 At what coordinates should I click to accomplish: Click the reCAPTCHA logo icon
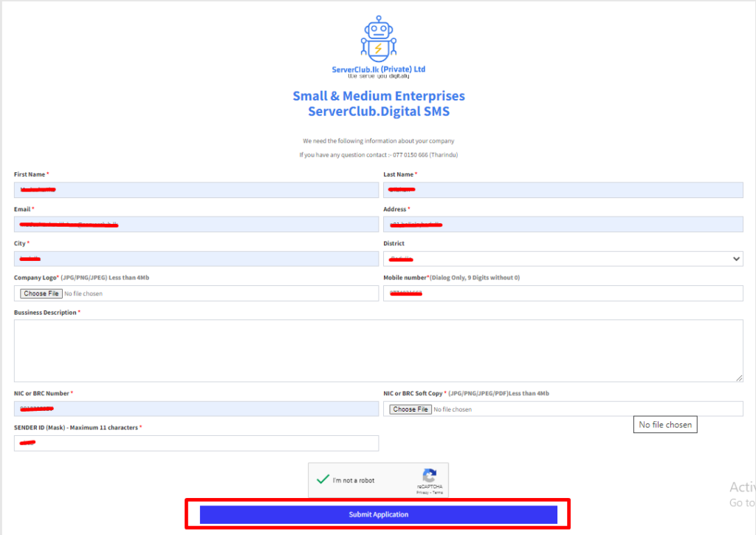[430, 475]
